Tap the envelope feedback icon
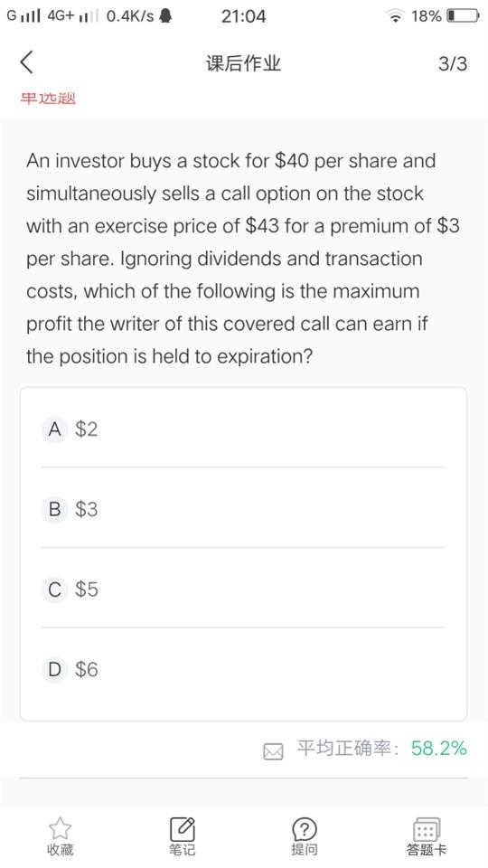Viewport: 488px width, 868px height. pyautogui.click(x=273, y=751)
